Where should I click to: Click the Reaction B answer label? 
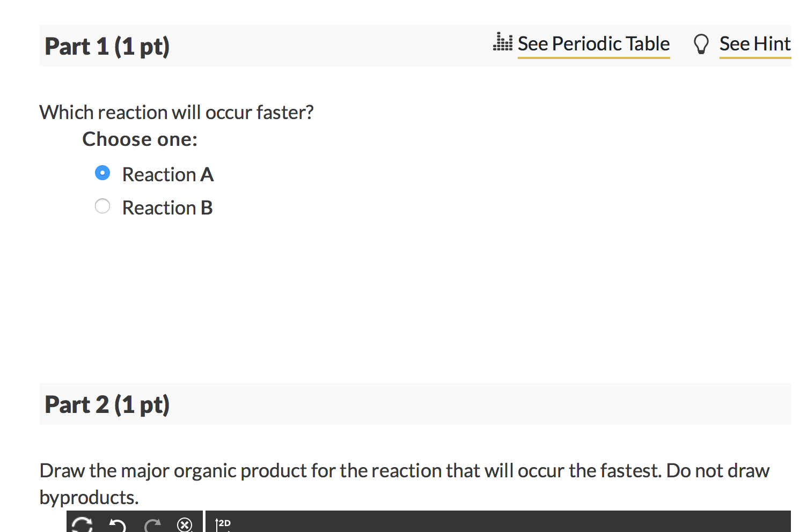(x=167, y=207)
